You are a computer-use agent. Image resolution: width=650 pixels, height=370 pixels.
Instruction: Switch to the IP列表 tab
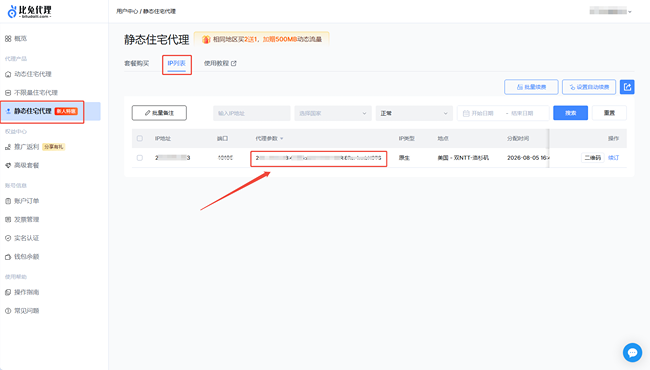click(177, 63)
